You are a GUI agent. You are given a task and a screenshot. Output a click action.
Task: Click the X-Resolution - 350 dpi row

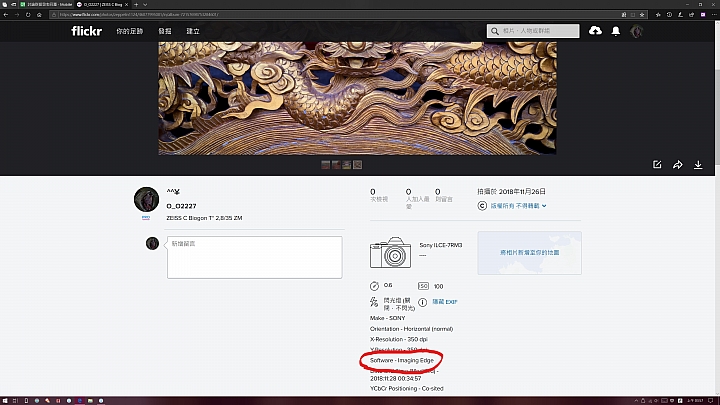(x=399, y=339)
